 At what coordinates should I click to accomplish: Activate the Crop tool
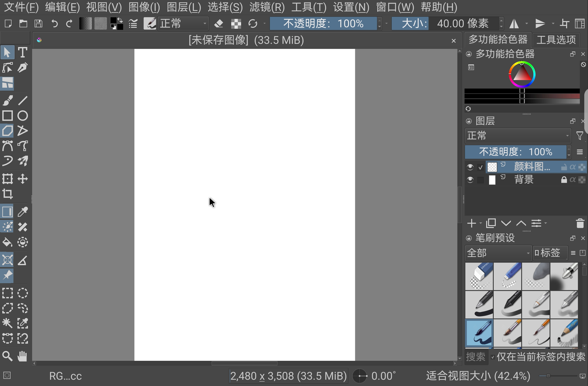click(7, 194)
